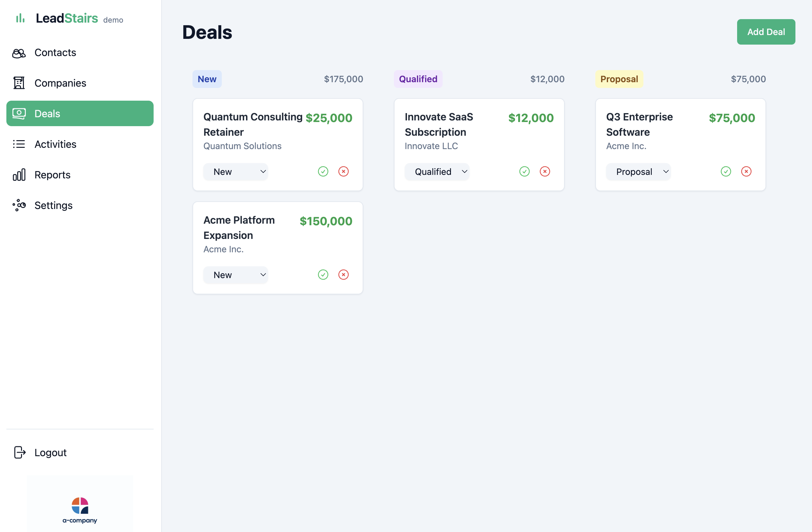Click Logout in the sidebar
The image size is (812, 532).
point(50,453)
